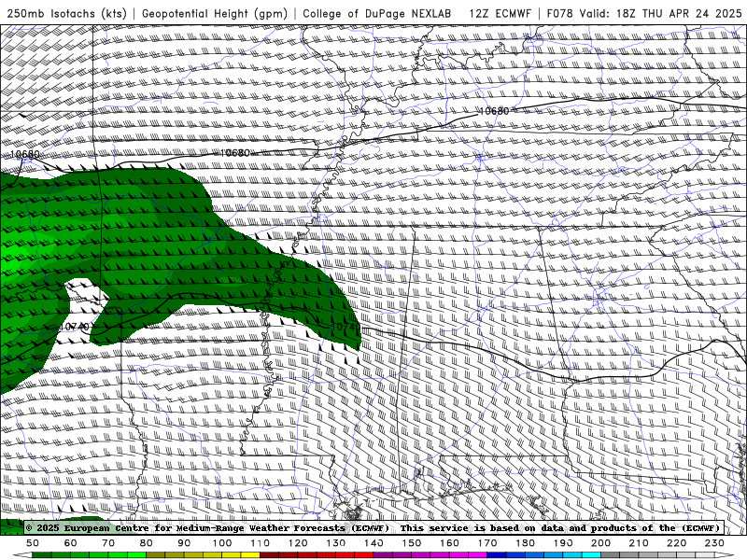Image resolution: width=747 pixels, height=560 pixels.
Task: Click the dark blue segment below 170
Action: point(497,555)
